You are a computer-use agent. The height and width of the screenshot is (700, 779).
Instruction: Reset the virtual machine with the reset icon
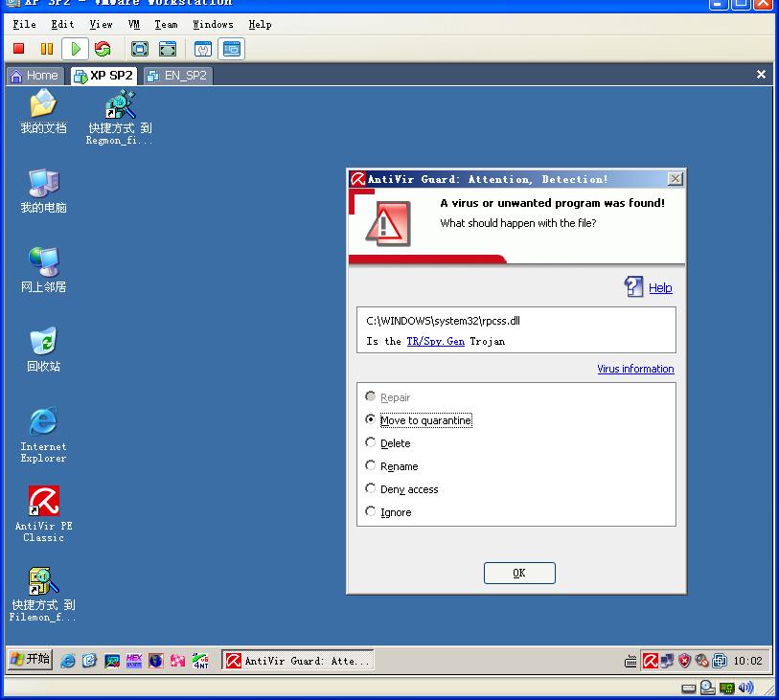tap(103, 49)
